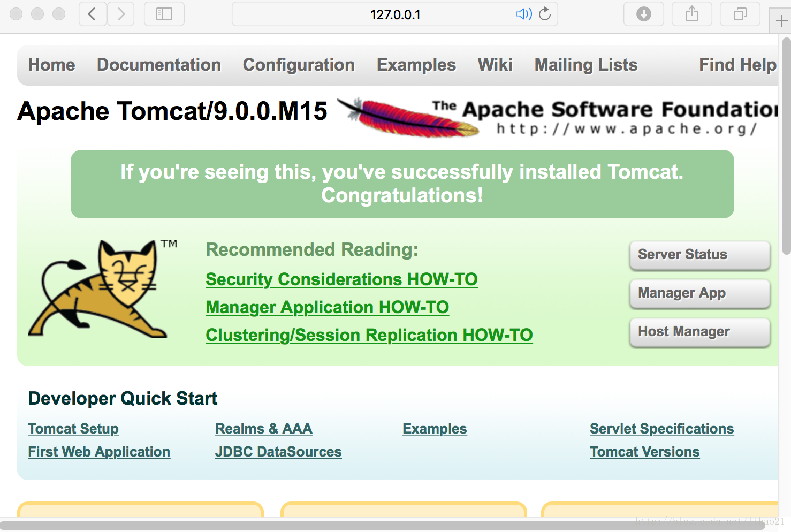Show the Safari sidebar
Screen dimensions: 791x532
(164, 14)
